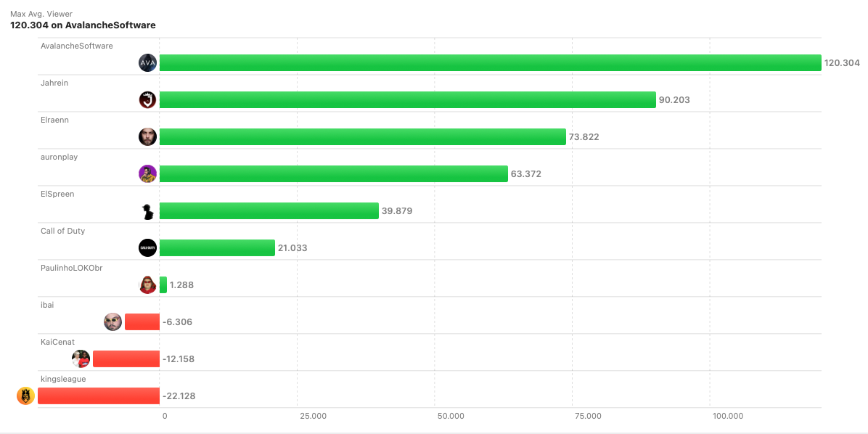Click the Jahrein channel avatar
The image size is (868, 434).
[147, 99]
